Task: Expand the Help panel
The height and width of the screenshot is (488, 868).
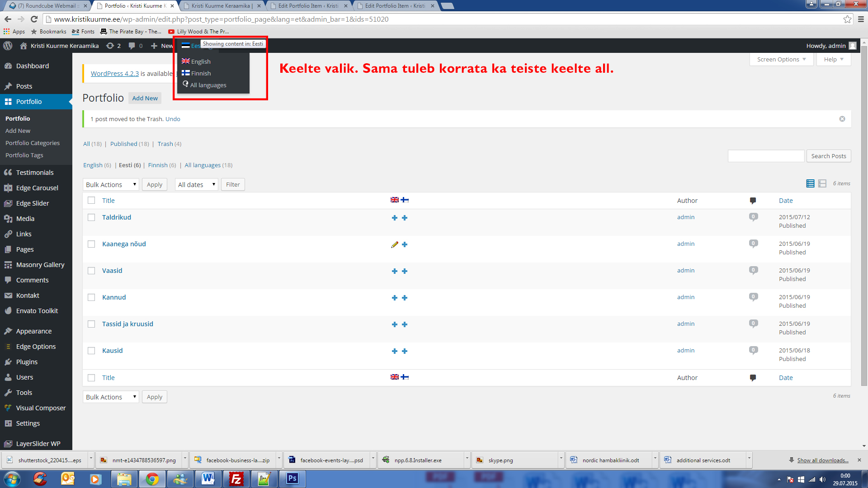Action: (834, 59)
